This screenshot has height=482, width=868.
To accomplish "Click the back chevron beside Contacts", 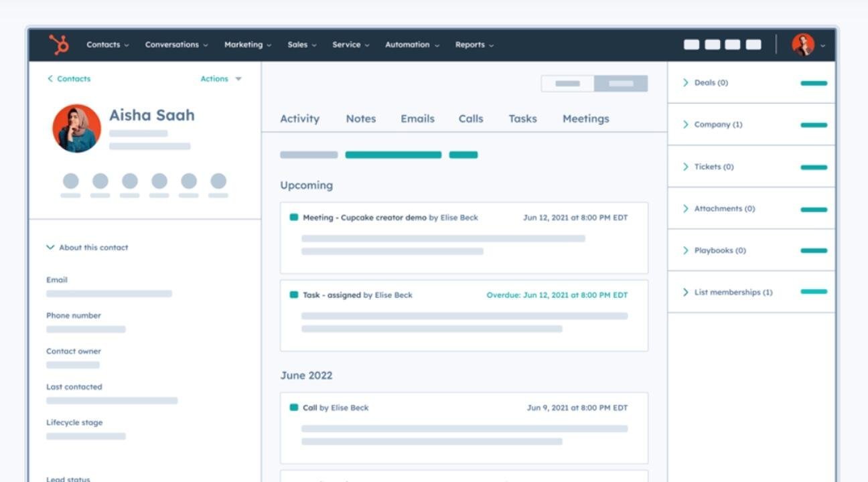I will tap(50, 79).
